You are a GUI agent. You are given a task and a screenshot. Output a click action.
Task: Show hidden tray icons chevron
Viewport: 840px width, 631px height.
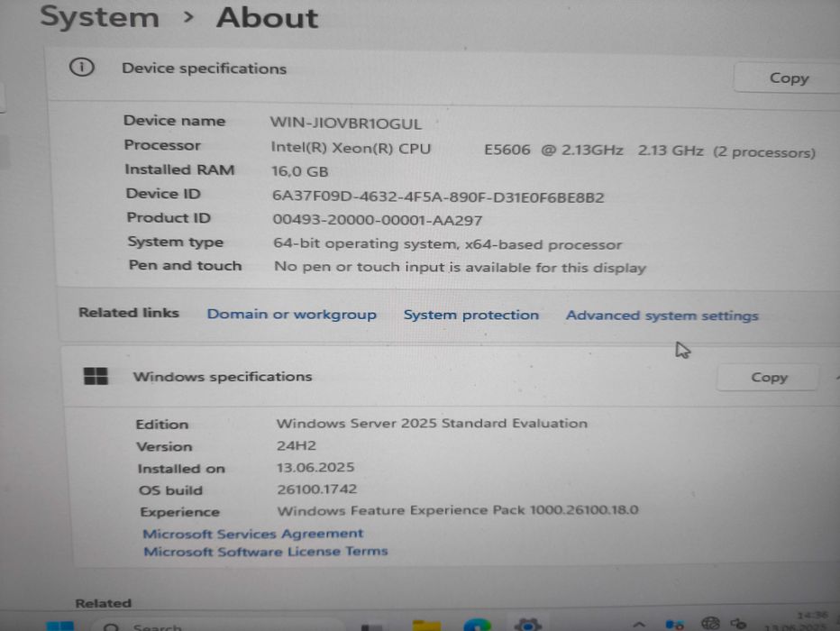pos(639,624)
